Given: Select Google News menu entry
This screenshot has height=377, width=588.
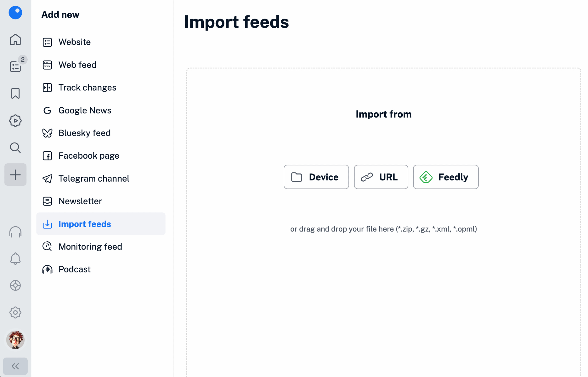Looking at the screenshot, I should pyautogui.click(x=85, y=110).
